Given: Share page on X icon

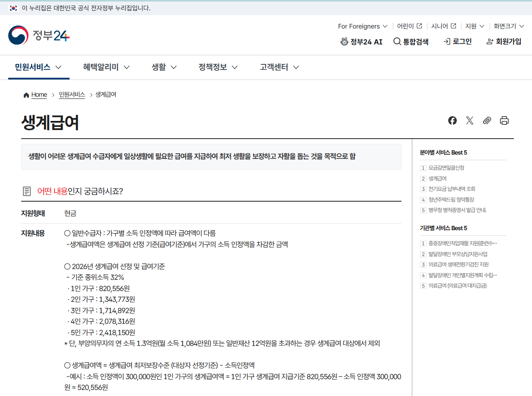Looking at the screenshot, I should coord(470,120).
